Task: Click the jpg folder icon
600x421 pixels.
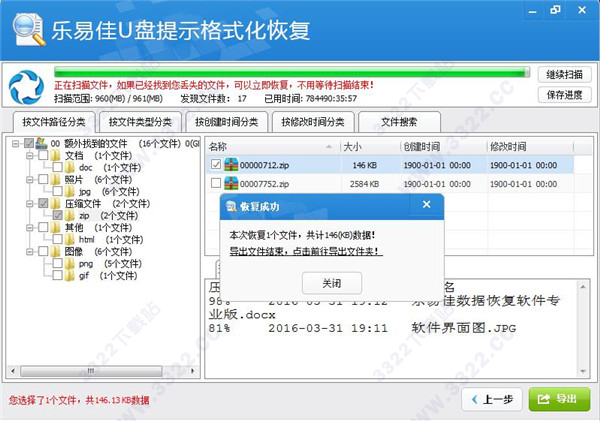Action: pyautogui.click(x=70, y=191)
